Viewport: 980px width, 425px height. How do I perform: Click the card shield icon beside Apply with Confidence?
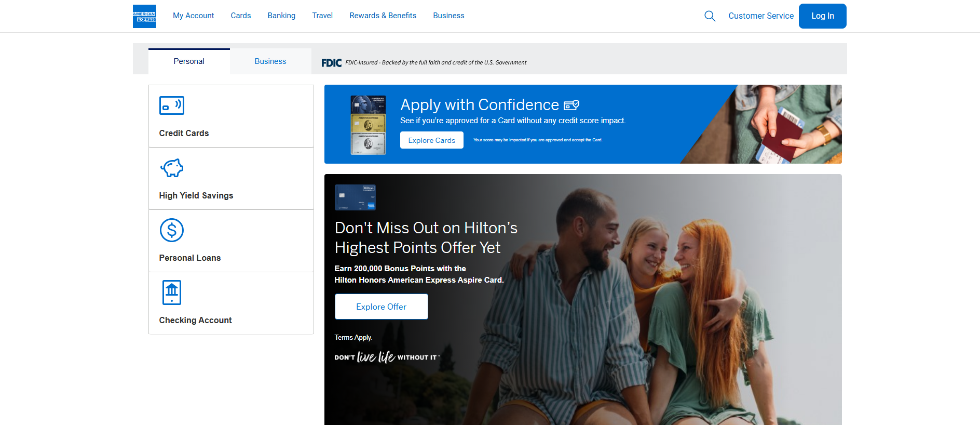[571, 105]
